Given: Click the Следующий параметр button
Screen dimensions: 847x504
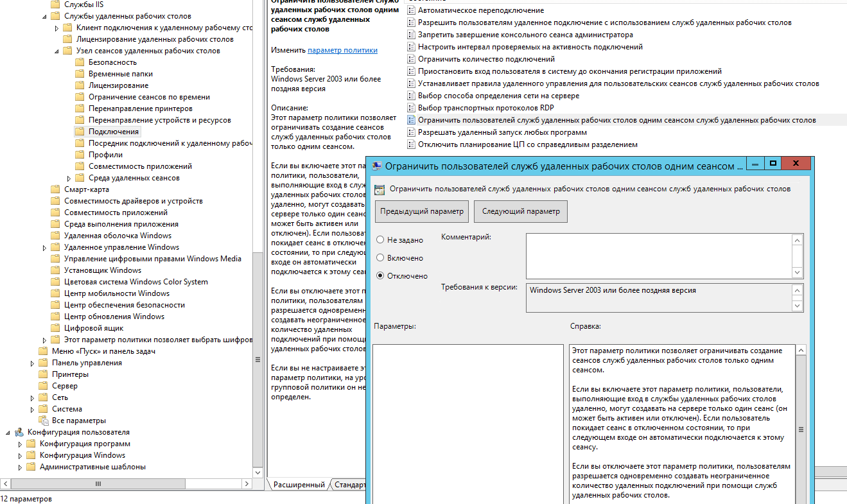Looking at the screenshot, I should click(521, 211).
